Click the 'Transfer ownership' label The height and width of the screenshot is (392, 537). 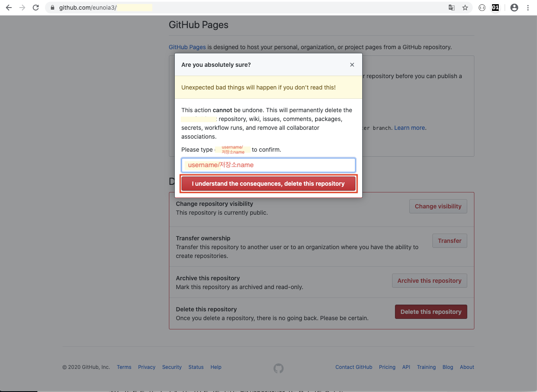point(203,238)
